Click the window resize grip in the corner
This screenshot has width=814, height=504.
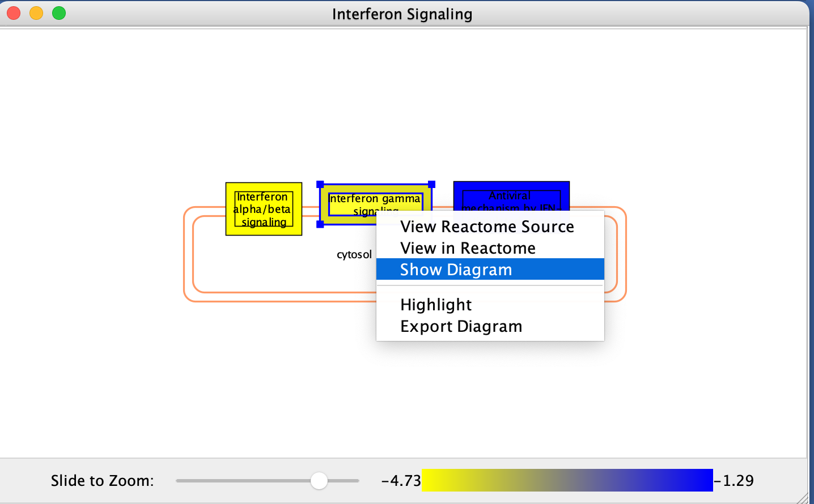click(x=804, y=498)
